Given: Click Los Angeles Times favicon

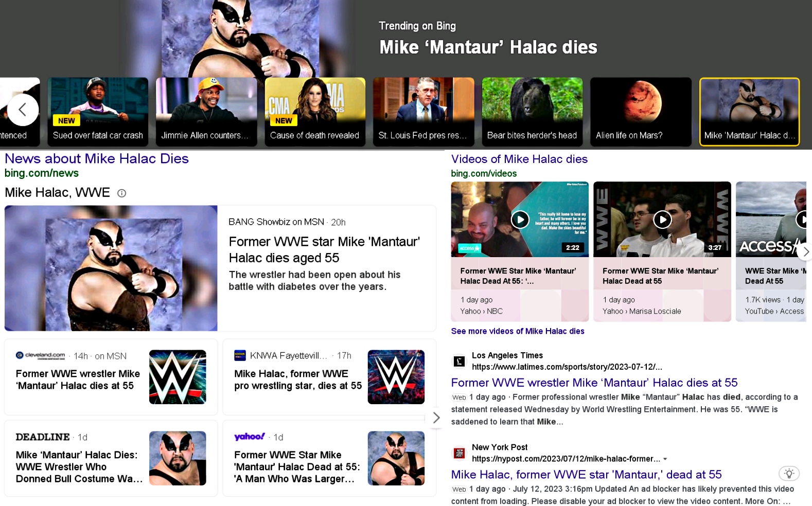Looking at the screenshot, I should [x=458, y=362].
